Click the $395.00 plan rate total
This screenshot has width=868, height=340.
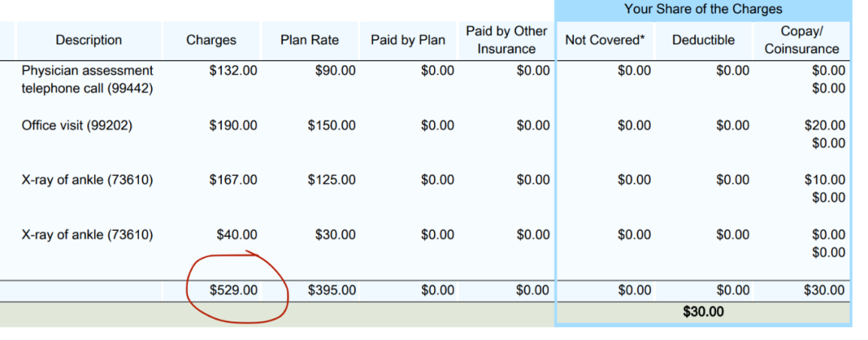[332, 290]
